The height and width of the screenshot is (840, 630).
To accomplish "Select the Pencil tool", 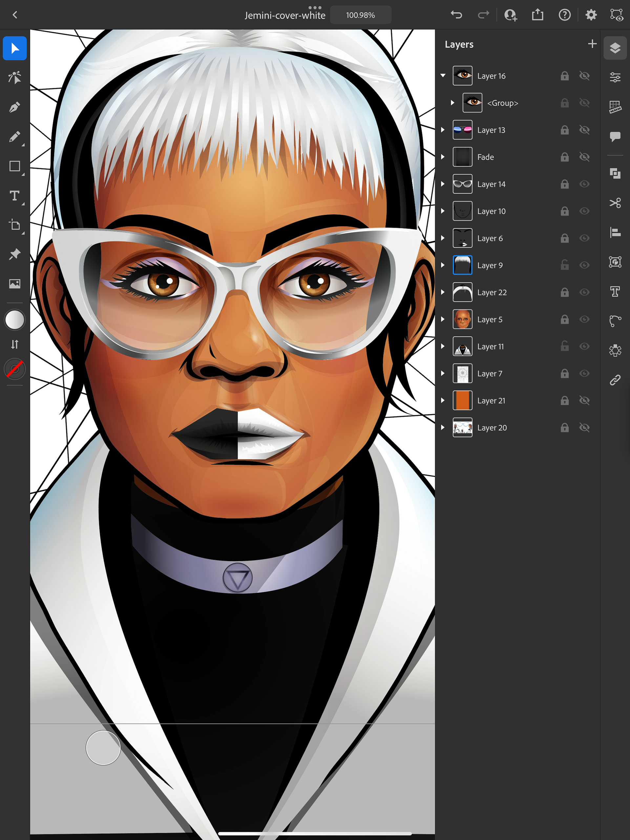I will [14, 137].
